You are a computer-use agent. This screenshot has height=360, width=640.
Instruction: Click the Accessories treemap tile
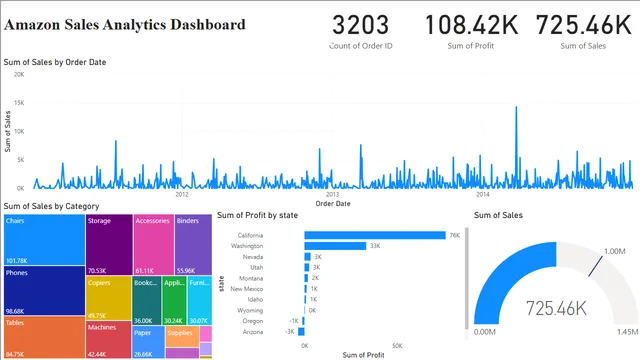(x=153, y=244)
